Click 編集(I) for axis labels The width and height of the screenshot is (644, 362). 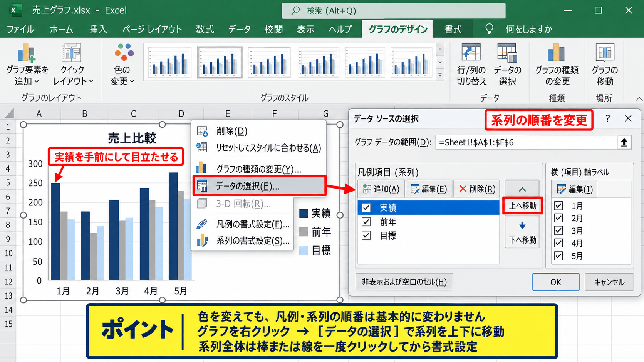pyautogui.click(x=574, y=189)
